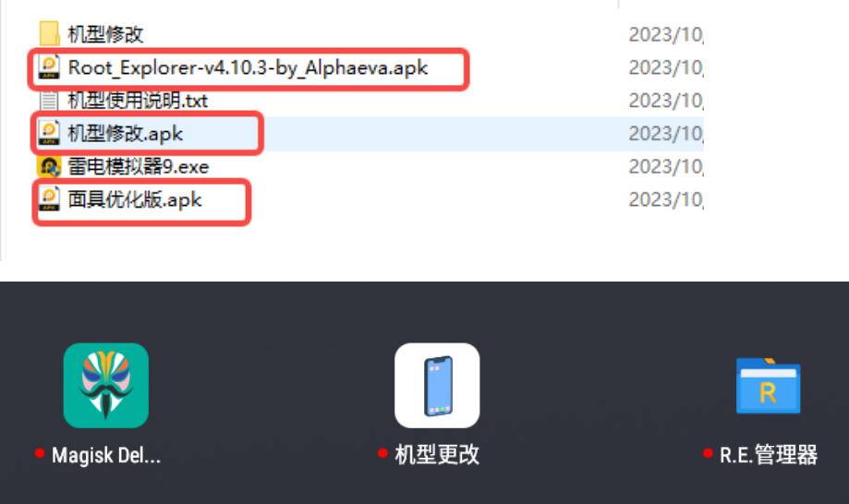
Task: Click the 机型使用说明.txt filename text
Action: click(138, 101)
